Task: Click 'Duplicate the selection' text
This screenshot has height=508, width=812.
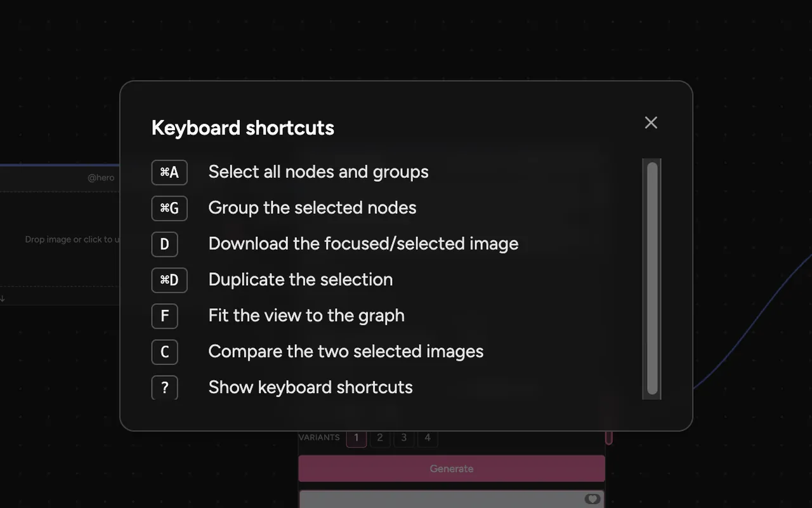Action: [x=301, y=280]
